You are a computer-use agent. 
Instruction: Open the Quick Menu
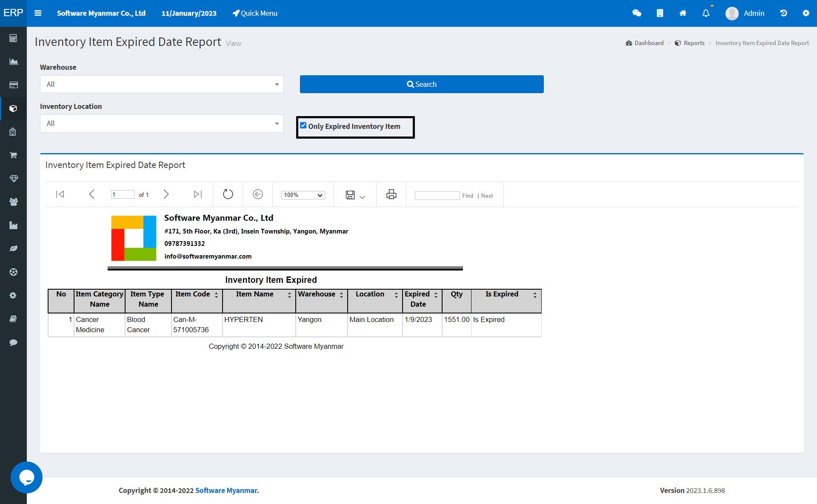point(255,13)
